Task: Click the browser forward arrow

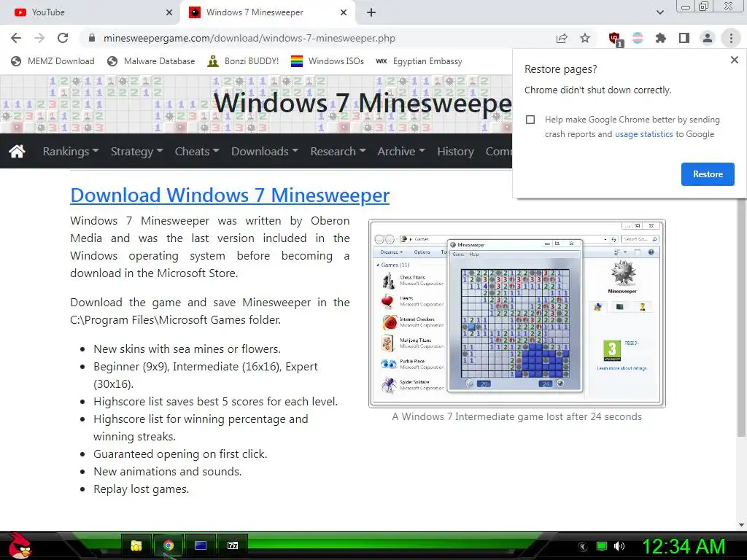Action: [x=39, y=38]
